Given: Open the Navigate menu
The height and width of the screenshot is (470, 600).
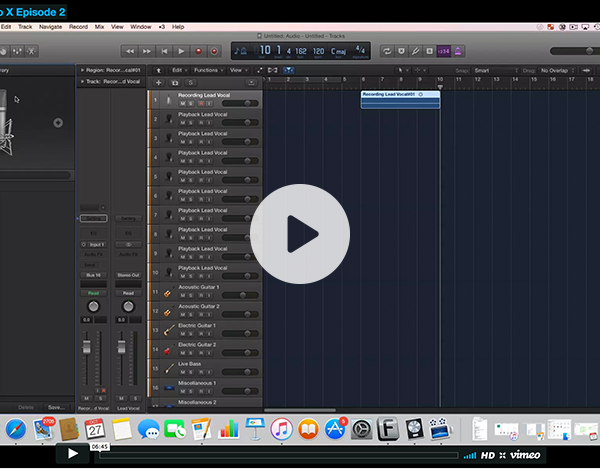Looking at the screenshot, I should pos(50,26).
